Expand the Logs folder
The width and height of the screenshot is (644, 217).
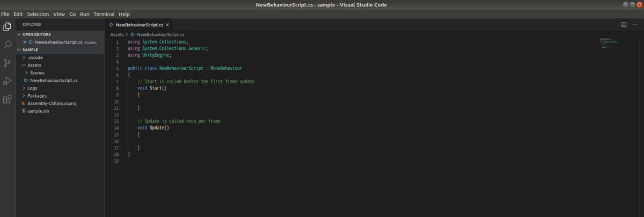click(x=24, y=88)
